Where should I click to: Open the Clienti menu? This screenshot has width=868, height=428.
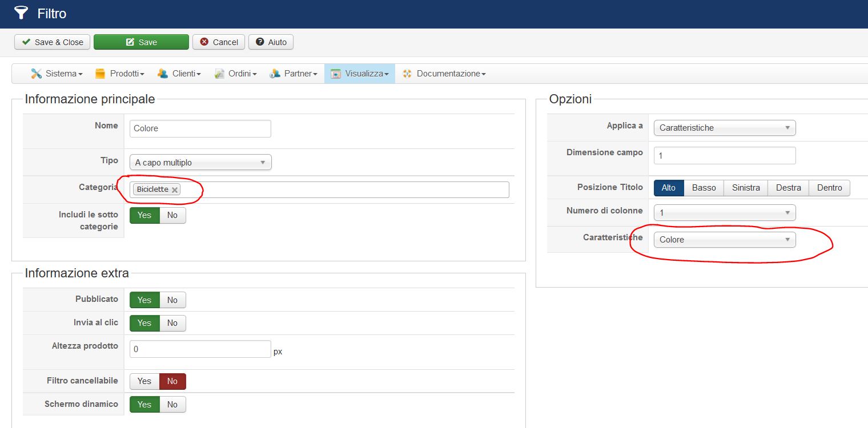179,74
